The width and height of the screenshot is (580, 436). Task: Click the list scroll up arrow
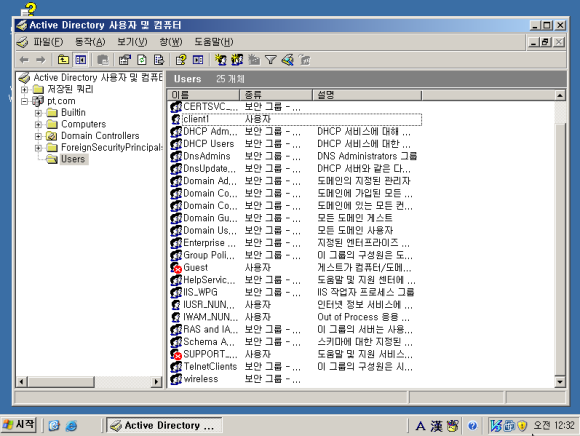point(560,95)
